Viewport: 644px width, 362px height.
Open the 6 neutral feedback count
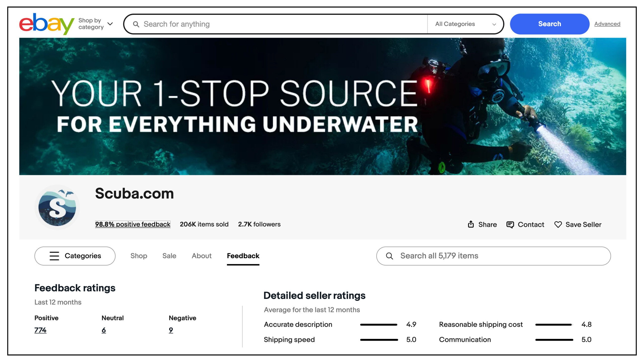(x=104, y=330)
